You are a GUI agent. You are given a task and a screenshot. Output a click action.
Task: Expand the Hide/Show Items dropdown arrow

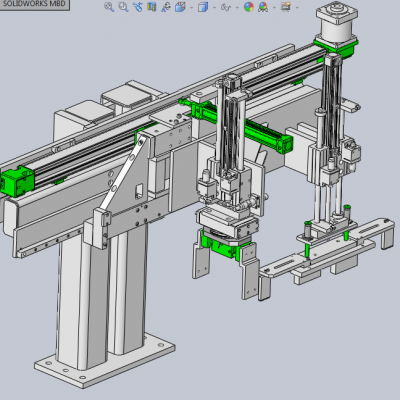coord(237,7)
